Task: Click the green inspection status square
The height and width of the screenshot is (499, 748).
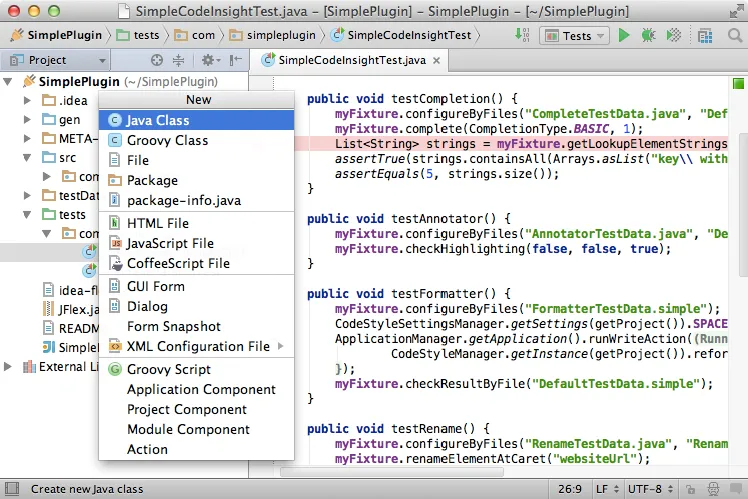Action: (x=738, y=84)
